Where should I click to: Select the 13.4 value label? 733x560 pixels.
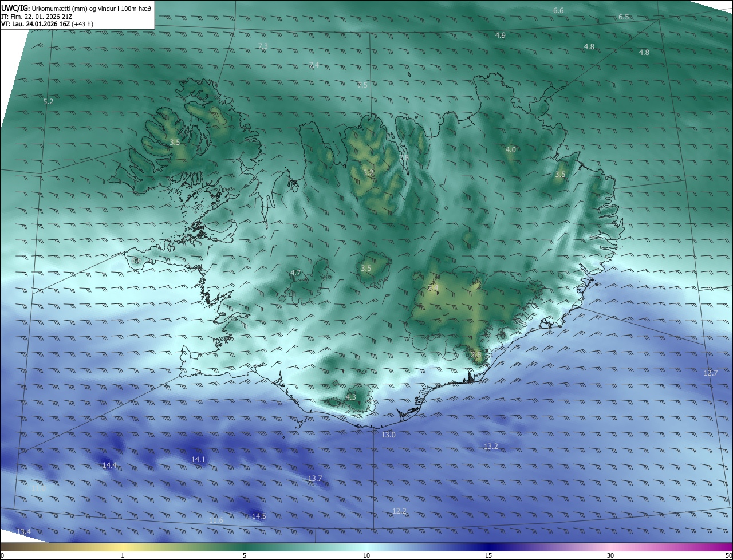[23, 533]
